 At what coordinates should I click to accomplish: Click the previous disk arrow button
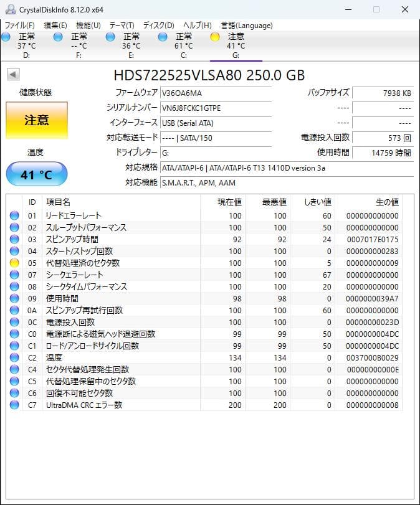[x=13, y=75]
